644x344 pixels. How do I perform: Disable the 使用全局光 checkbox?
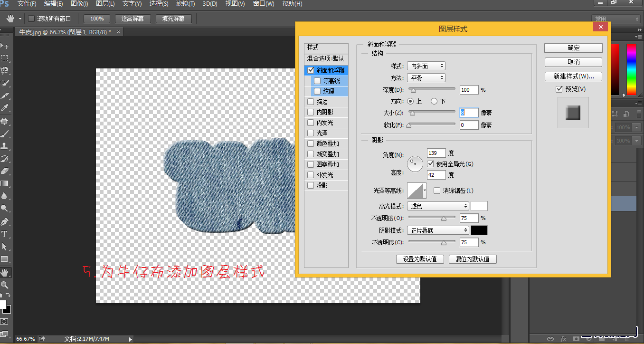[x=431, y=164]
